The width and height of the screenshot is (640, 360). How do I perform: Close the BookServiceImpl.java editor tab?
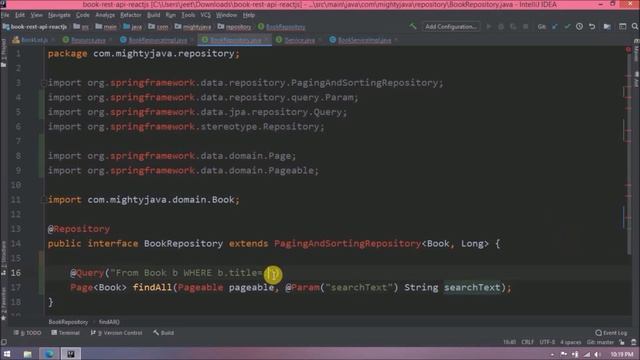tap(396, 40)
